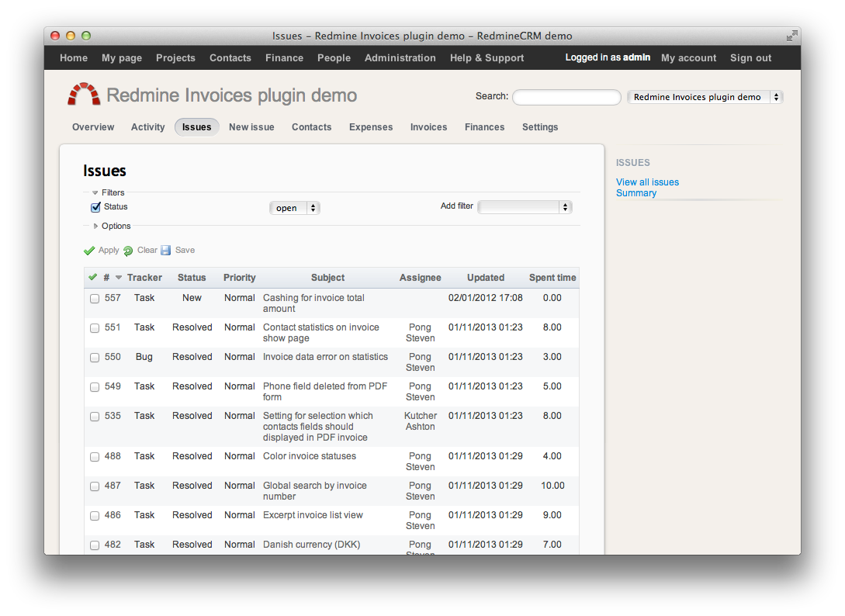Image resolution: width=845 pixels, height=616 pixels.
Task: Click the admin username link
Action: click(636, 57)
